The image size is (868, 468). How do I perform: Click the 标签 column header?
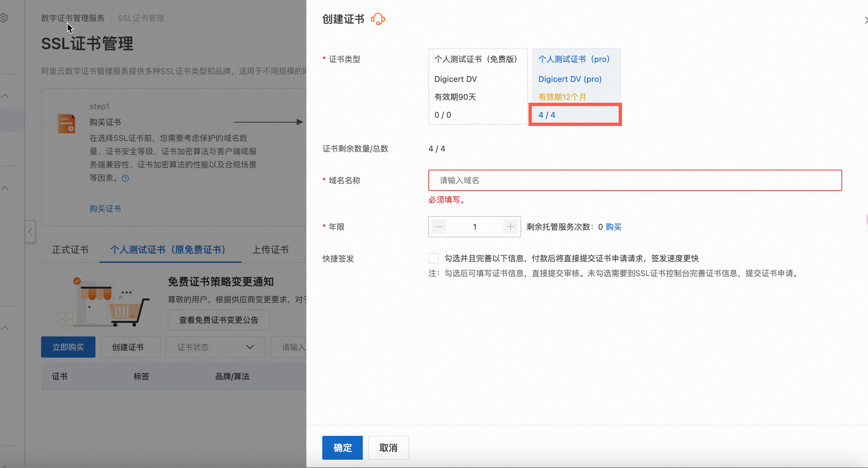141,376
